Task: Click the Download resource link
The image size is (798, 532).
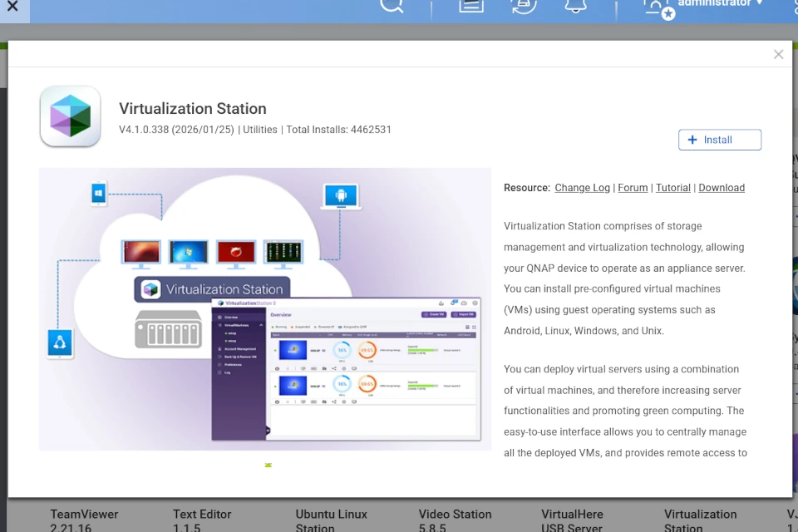Action: 721,188
